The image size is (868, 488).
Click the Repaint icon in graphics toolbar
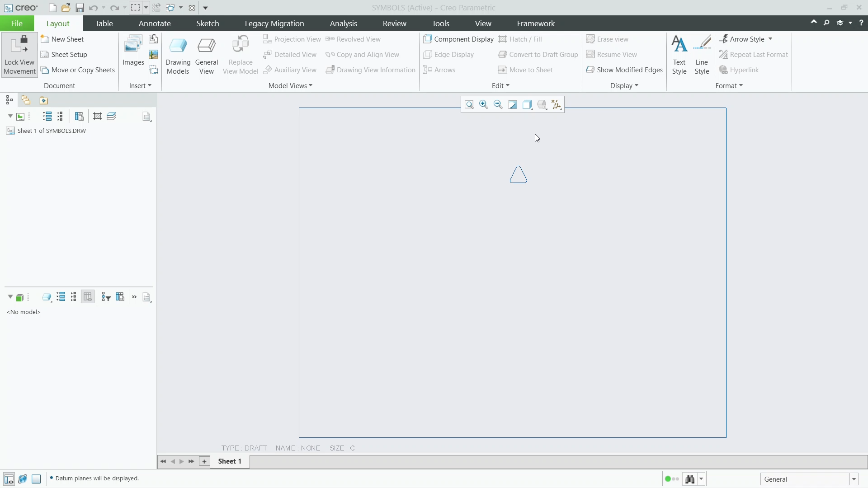point(513,105)
